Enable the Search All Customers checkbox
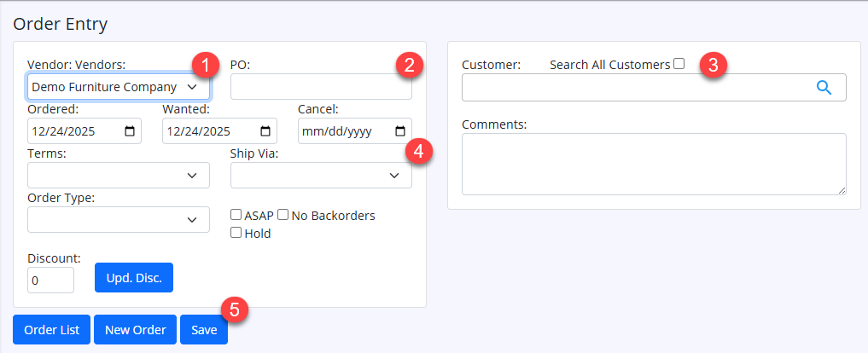The height and width of the screenshot is (353, 868). pos(679,64)
